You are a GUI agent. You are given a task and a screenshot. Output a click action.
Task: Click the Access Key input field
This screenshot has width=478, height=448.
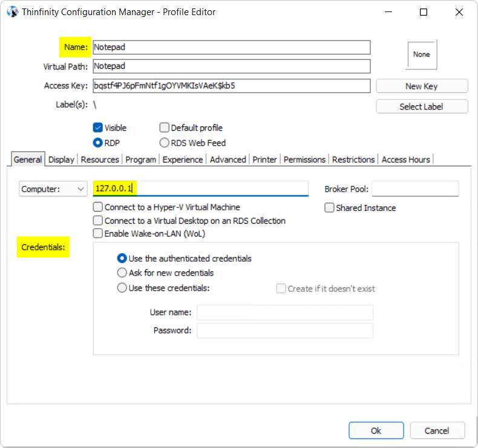click(x=232, y=86)
